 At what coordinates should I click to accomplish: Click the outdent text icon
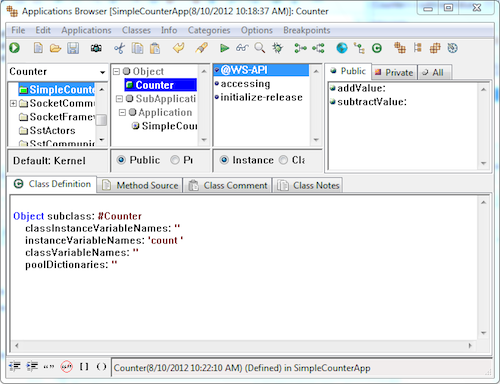pyautogui.click(x=15, y=367)
